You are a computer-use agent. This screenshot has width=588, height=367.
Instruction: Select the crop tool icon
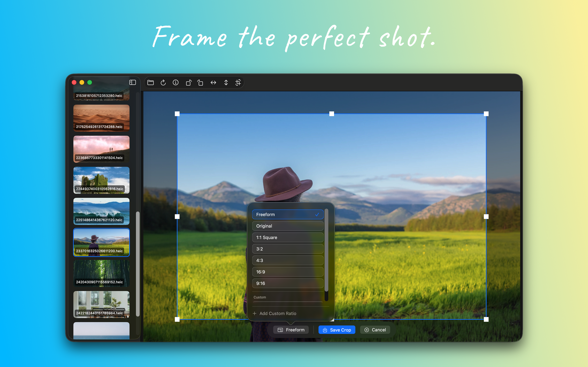tap(238, 83)
